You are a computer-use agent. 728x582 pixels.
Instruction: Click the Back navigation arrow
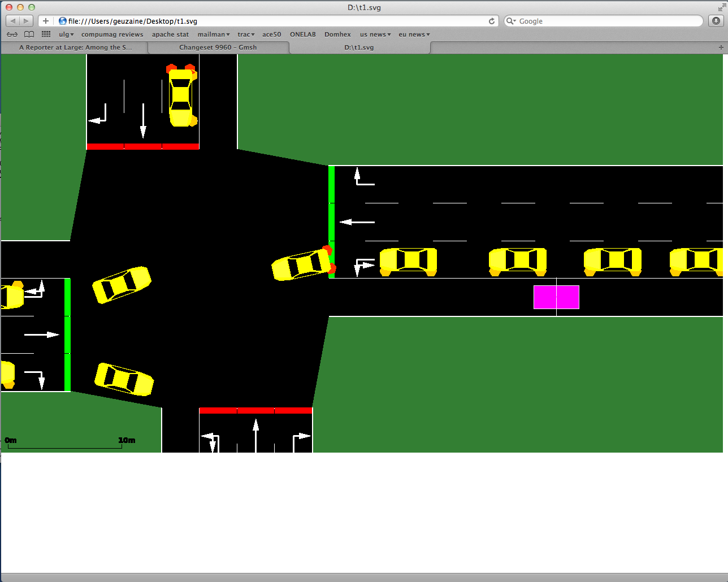point(13,21)
